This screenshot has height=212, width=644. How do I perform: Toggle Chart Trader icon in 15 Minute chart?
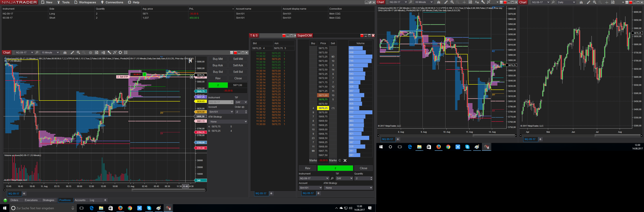click(103, 53)
